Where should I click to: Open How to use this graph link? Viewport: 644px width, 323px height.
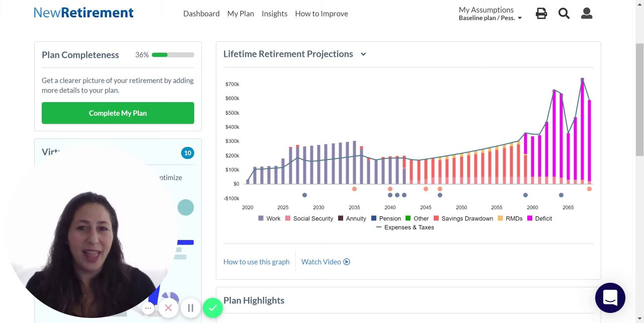(x=257, y=262)
